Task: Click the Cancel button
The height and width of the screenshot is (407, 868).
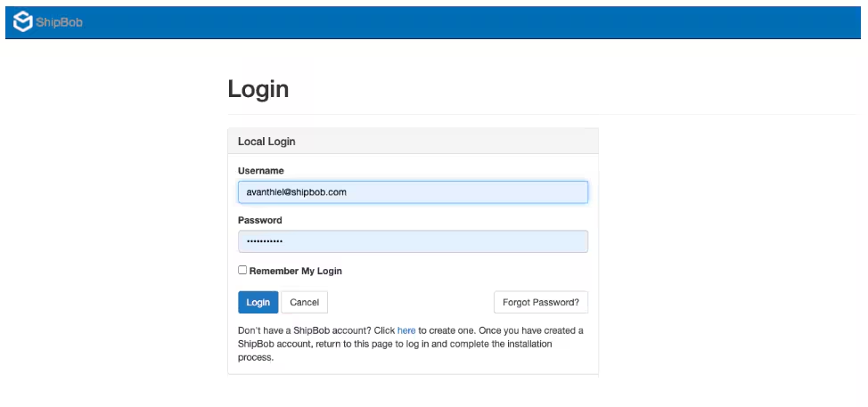Action: pos(305,303)
